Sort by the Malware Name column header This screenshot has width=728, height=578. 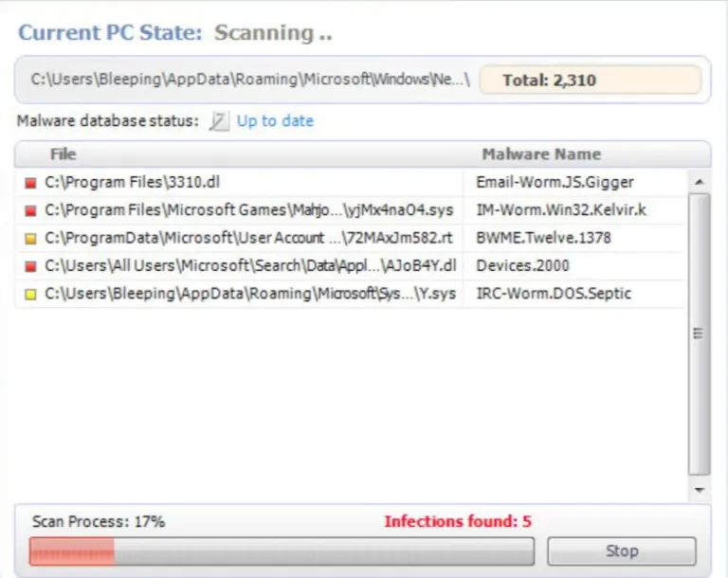click(x=541, y=154)
